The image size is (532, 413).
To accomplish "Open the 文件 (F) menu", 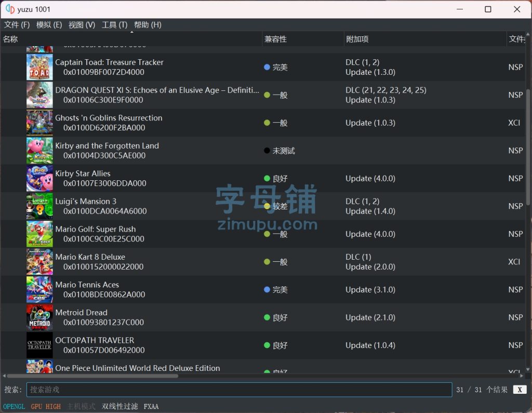I will coord(17,25).
